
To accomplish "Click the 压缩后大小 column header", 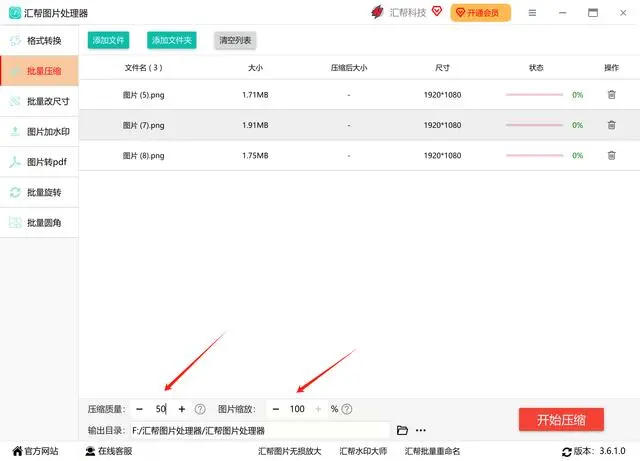I will (x=349, y=68).
